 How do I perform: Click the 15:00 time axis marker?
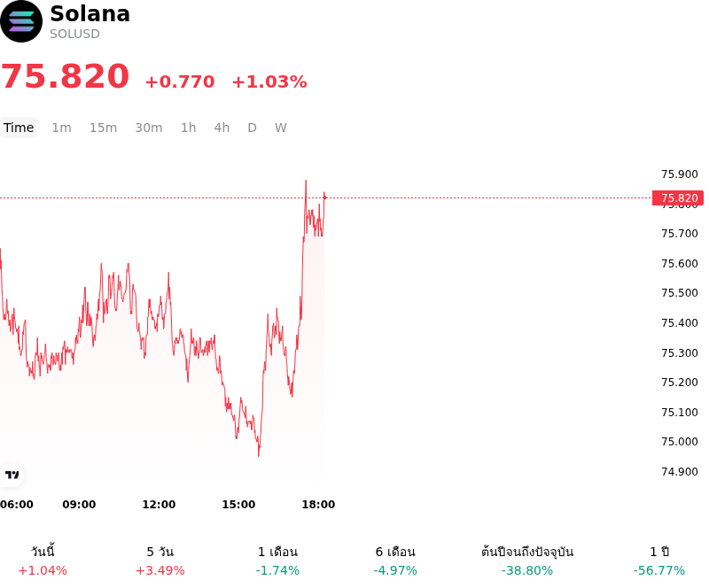(238, 505)
